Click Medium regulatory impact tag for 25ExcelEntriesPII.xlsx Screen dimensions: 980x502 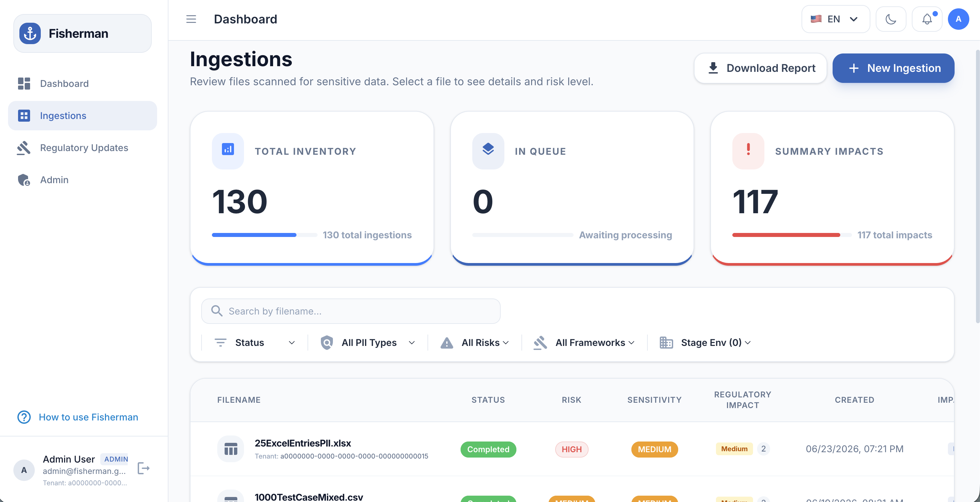pos(734,449)
